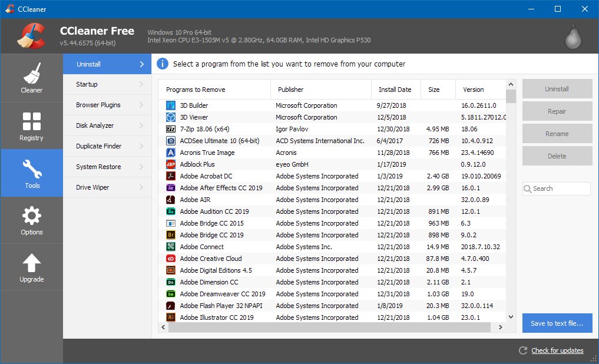This screenshot has height=364, width=599.
Task: Click the eyeo GmbH publisher cell
Action: 292,164
